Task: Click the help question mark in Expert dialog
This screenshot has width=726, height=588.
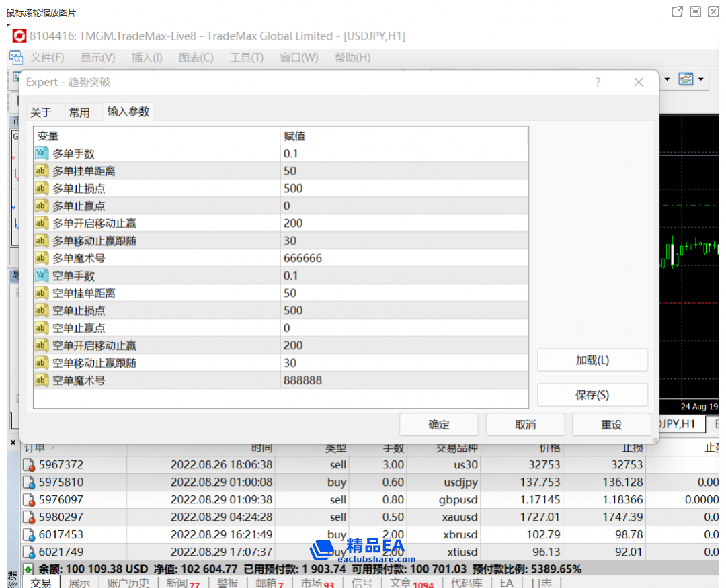Action: coord(598,82)
